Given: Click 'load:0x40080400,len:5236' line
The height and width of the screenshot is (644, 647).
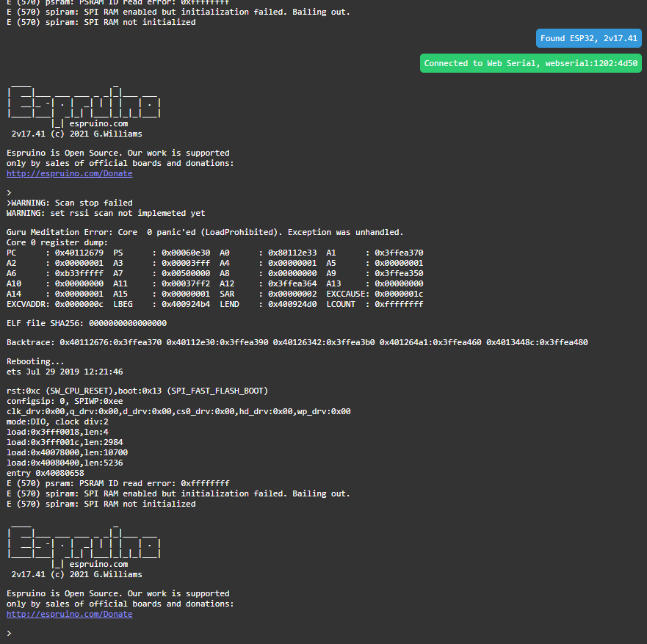Looking at the screenshot, I should coord(65,463).
